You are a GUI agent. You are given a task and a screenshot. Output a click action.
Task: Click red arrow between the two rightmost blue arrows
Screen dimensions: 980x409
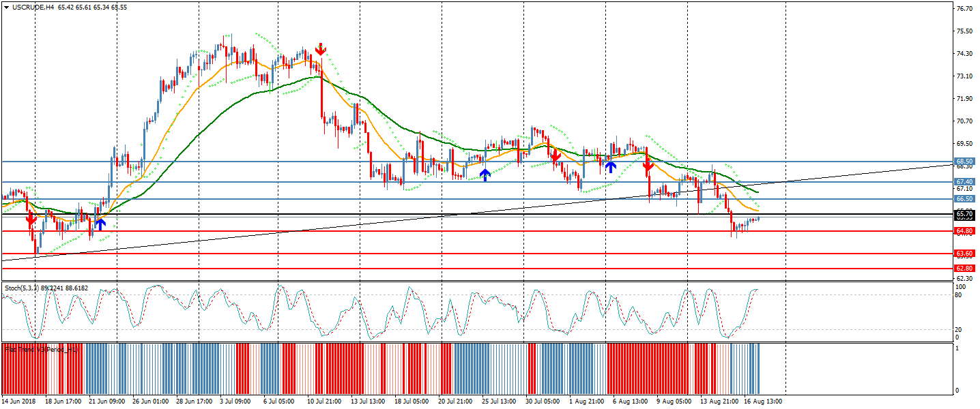point(556,157)
